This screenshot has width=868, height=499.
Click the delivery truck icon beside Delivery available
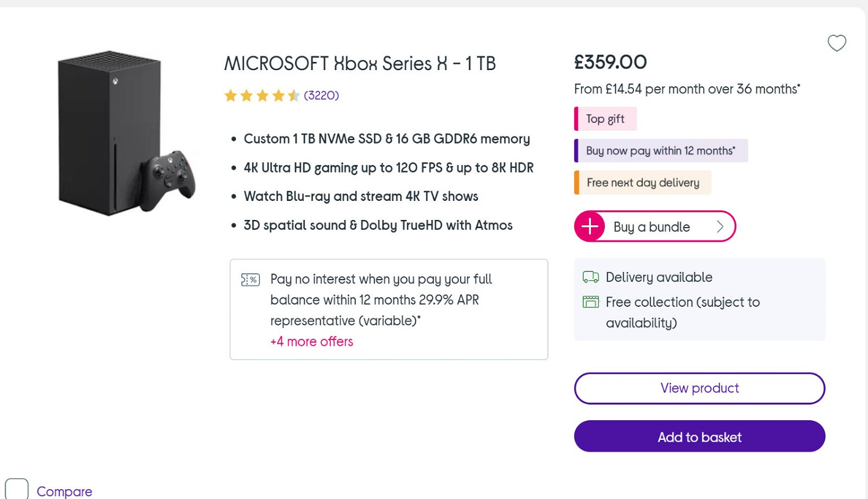591,277
